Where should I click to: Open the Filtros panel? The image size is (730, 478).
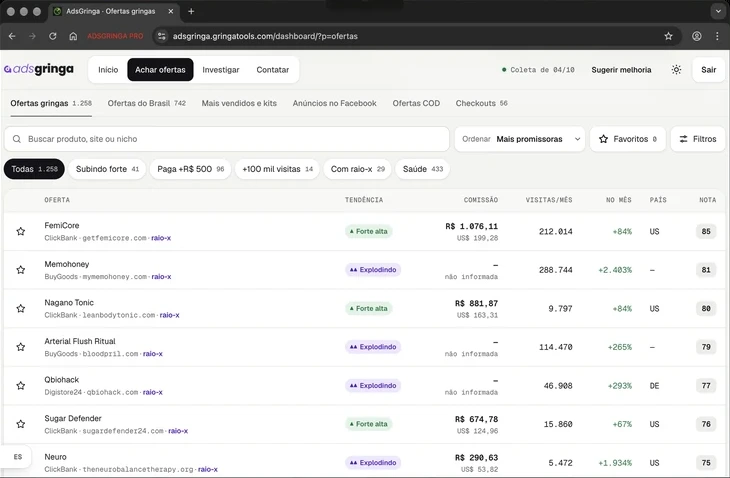click(697, 139)
